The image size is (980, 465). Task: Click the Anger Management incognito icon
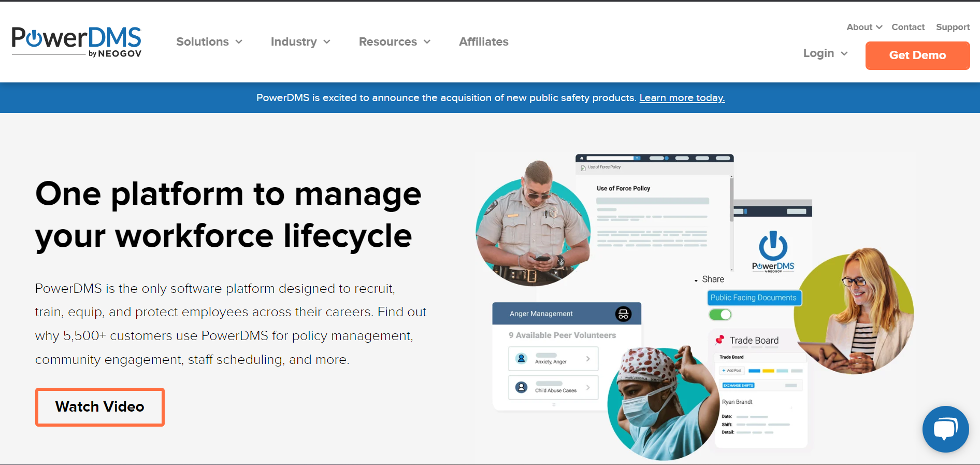623,314
